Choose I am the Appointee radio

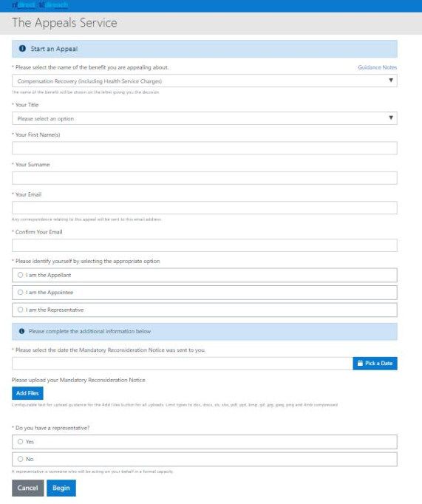point(205,293)
